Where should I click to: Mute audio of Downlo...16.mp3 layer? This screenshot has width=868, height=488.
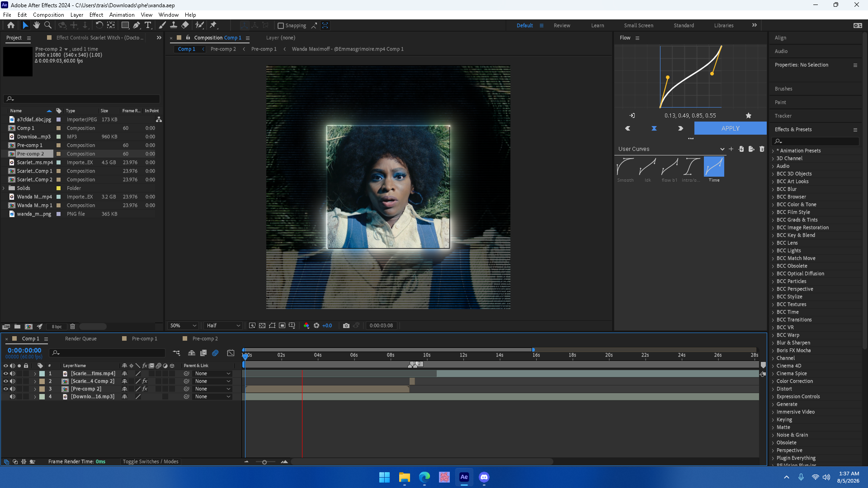pyautogui.click(x=13, y=397)
